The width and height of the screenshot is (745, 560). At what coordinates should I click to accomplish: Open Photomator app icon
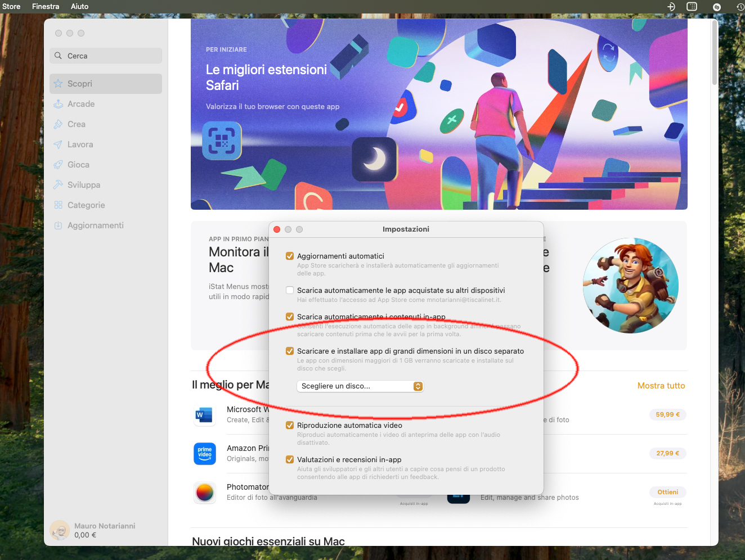(205, 493)
